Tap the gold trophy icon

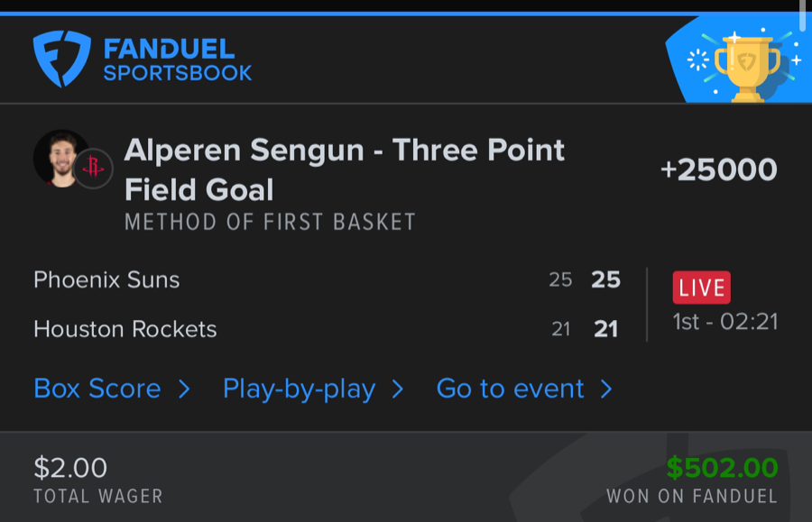746,66
